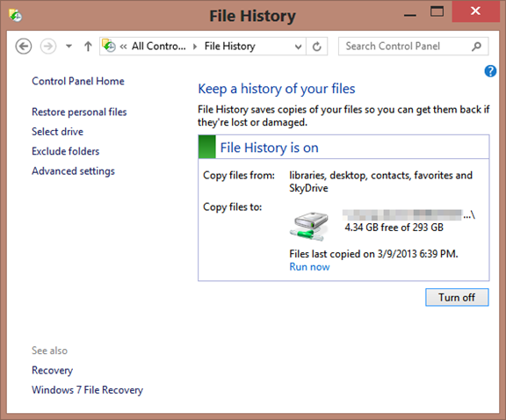Open Control Panel Home

(x=78, y=81)
